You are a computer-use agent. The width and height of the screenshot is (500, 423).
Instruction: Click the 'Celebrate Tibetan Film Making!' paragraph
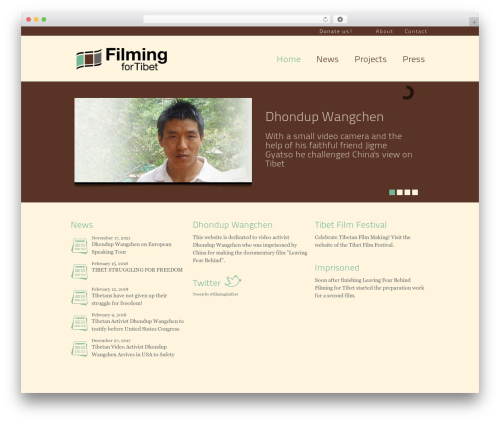click(362, 241)
